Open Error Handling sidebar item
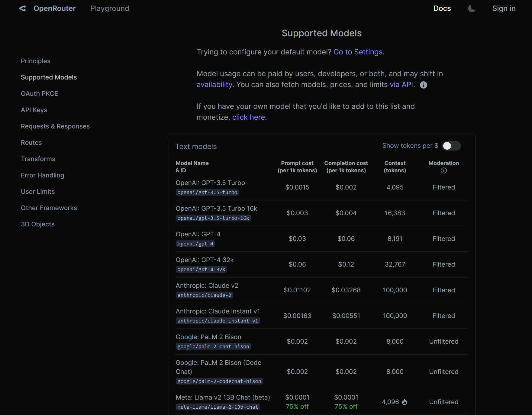This screenshot has height=415, width=532. (42, 175)
